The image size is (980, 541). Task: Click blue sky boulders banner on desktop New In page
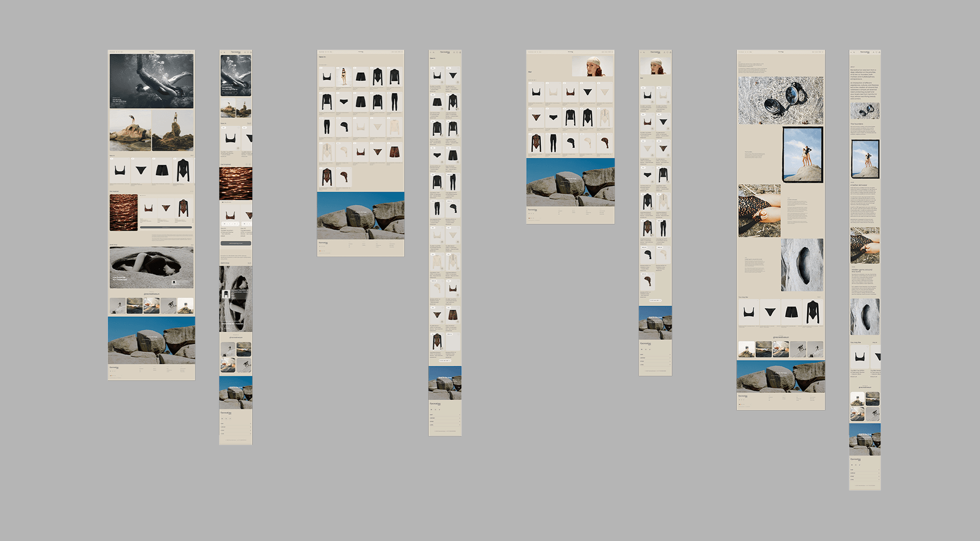click(x=360, y=215)
